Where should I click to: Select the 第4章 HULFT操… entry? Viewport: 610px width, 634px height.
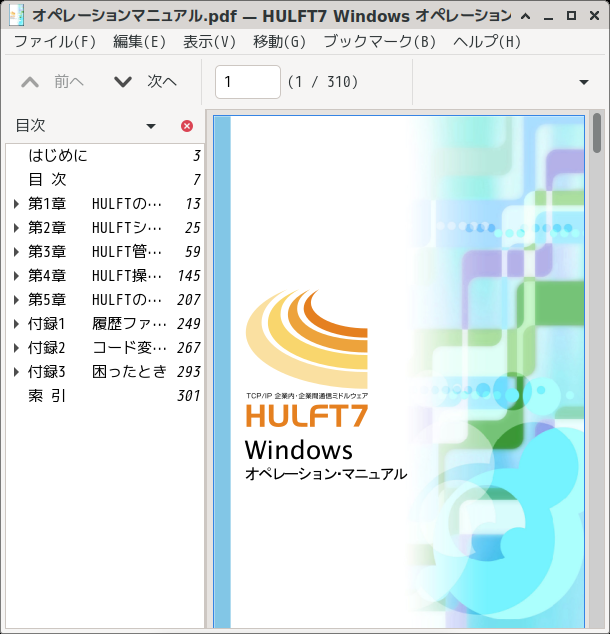(105, 276)
